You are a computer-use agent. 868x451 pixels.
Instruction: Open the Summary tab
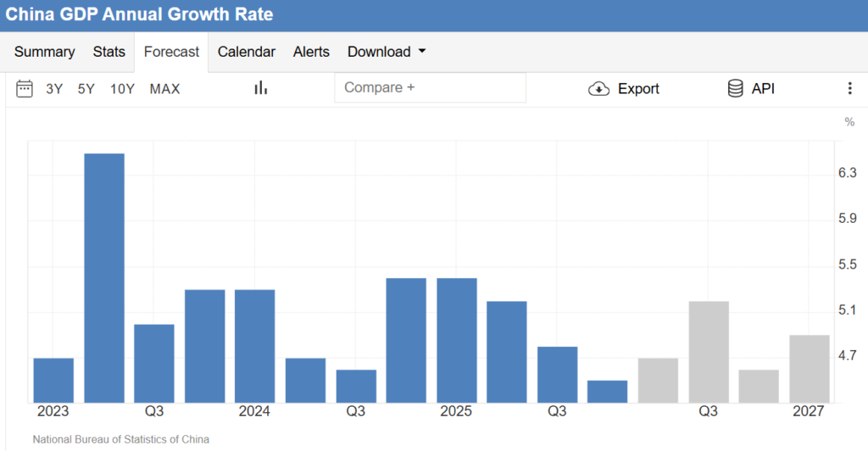pos(44,52)
